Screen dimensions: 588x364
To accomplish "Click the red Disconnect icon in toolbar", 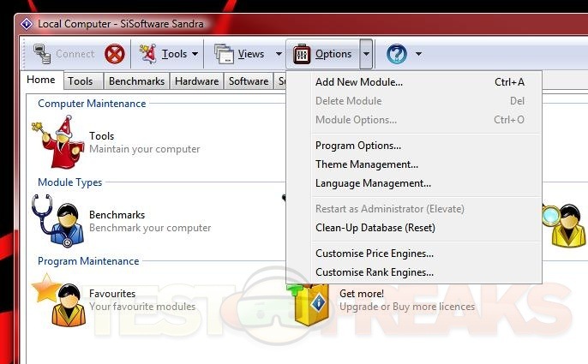I will pos(115,54).
